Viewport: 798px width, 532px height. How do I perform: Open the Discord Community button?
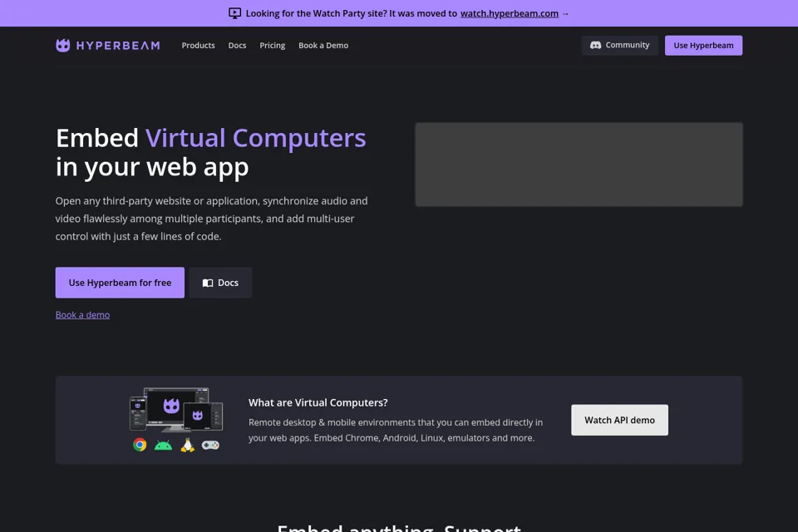619,46
